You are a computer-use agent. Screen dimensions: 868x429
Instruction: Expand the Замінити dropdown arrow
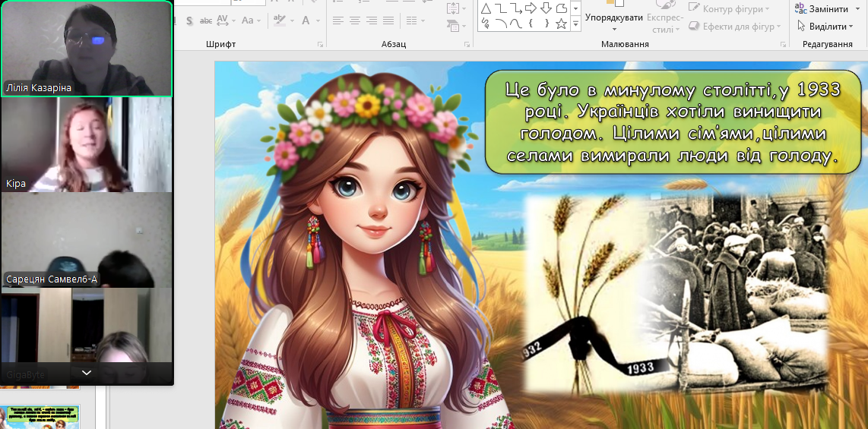(x=856, y=9)
